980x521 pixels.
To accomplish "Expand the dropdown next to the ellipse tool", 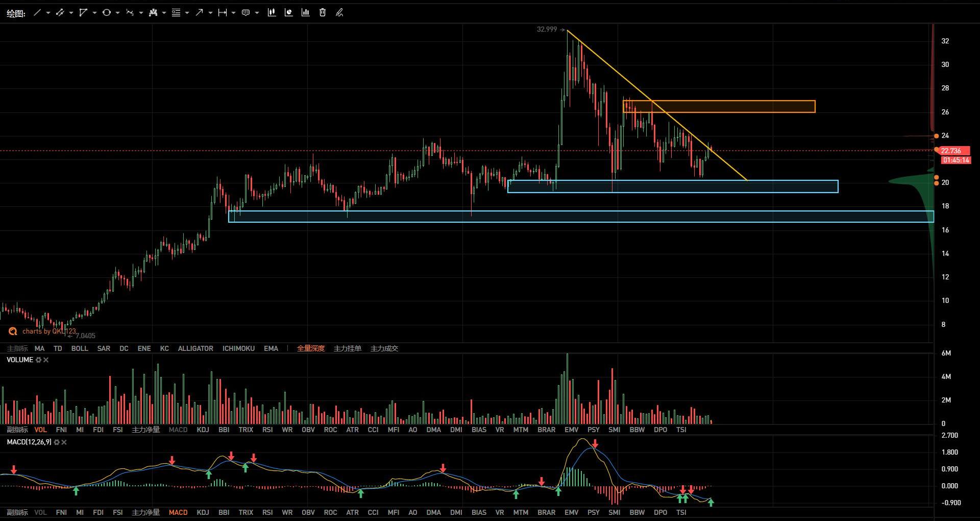I will click(117, 13).
